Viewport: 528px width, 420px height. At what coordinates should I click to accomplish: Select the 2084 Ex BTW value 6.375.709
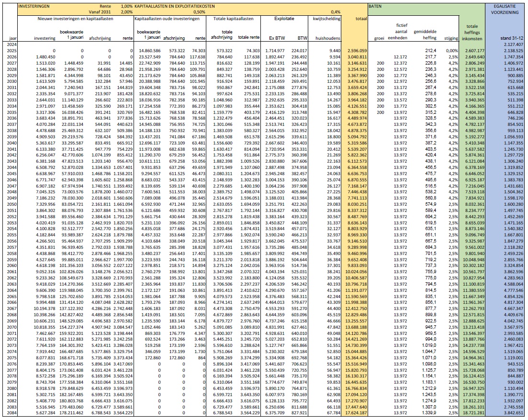tap(275, 413)
